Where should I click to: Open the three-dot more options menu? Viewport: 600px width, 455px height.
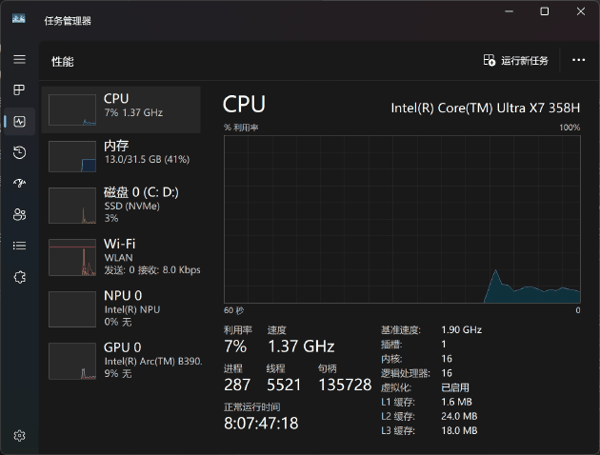pyautogui.click(x=578, y=60)
